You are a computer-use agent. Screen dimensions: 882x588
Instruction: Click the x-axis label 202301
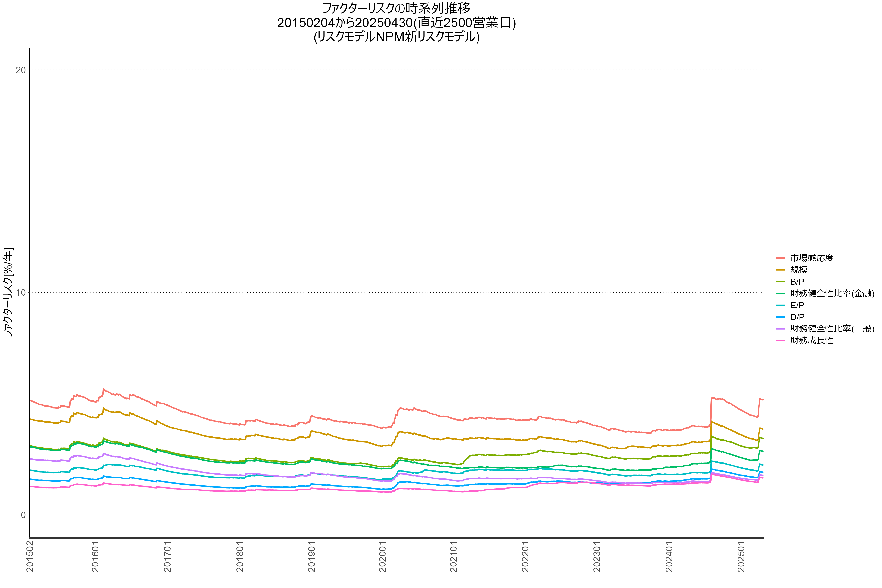pos(597,556)
